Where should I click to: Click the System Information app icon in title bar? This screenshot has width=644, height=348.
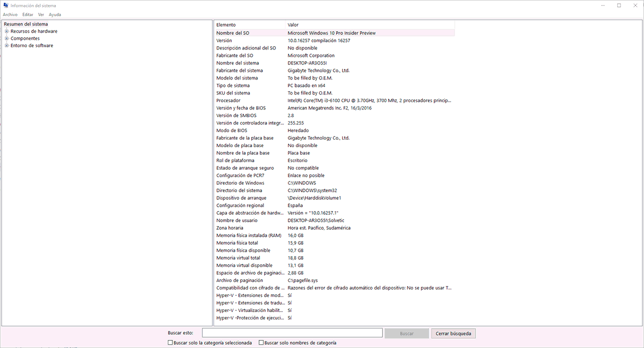click(x=5, y=5)
